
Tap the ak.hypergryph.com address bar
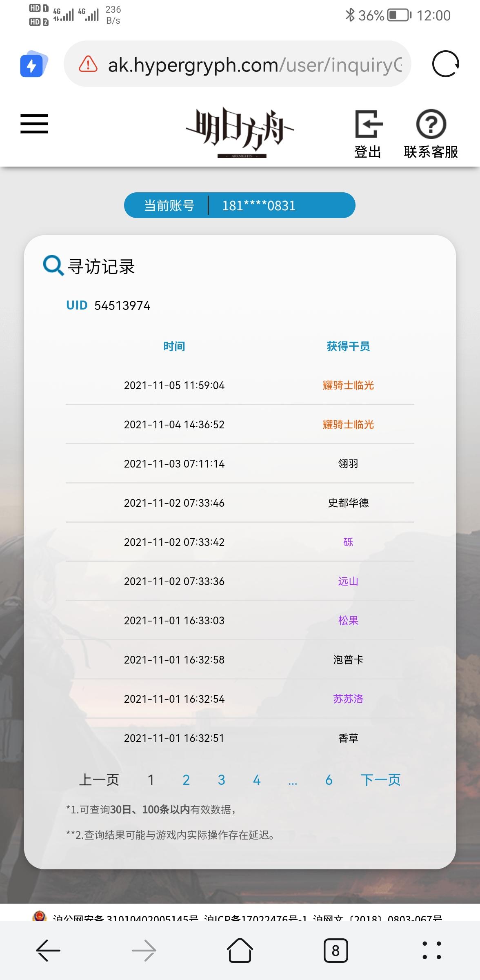tap(238, 64)
